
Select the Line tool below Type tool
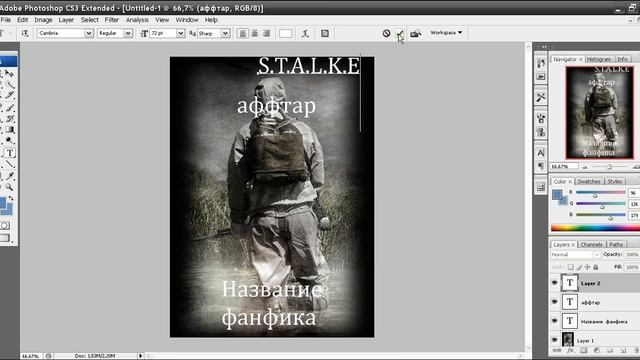click(x=10, y=164)
